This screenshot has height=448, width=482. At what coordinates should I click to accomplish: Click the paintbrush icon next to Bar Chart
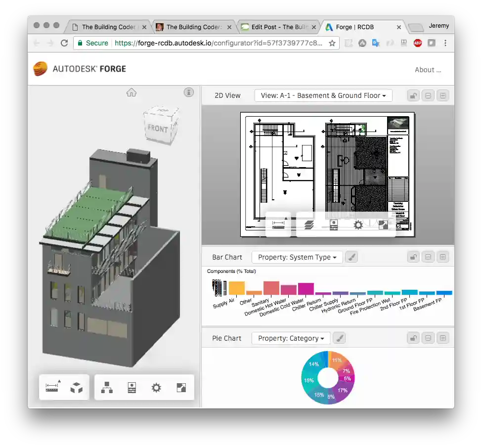click(x=351, y=257)
